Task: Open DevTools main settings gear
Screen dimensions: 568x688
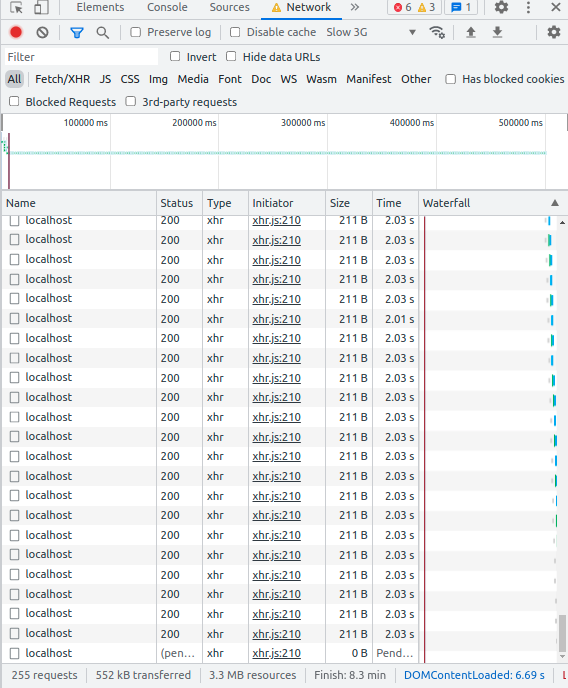Action: tap(501, 7)
